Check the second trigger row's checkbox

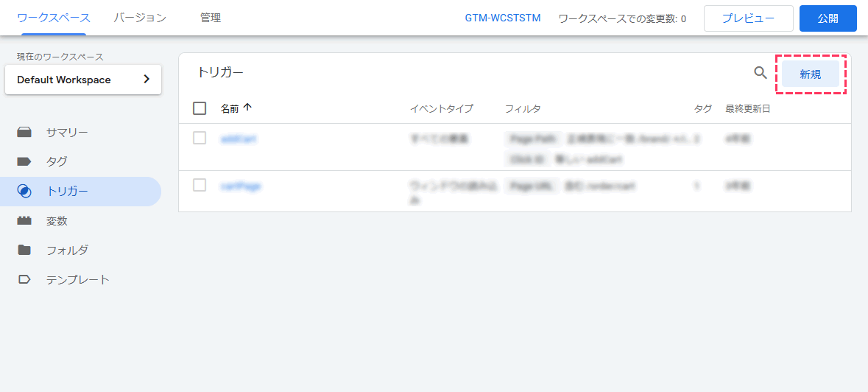(x=200, y=185)
